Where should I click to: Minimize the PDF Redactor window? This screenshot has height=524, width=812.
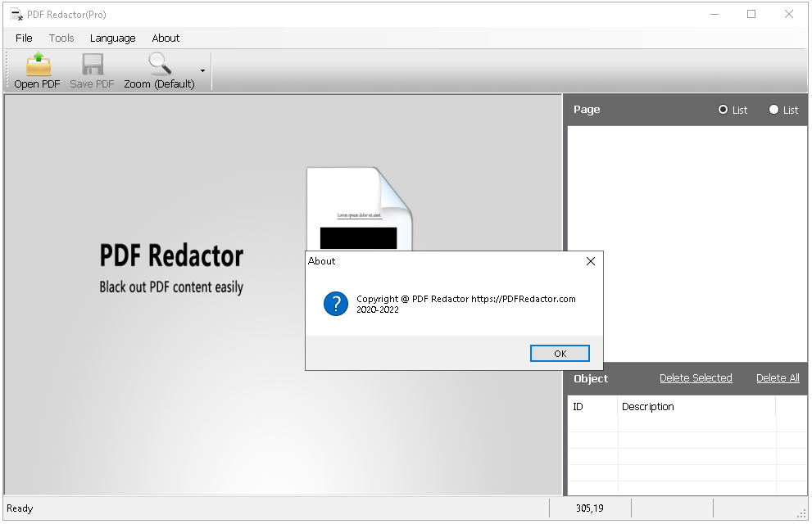tap(714, 15)
